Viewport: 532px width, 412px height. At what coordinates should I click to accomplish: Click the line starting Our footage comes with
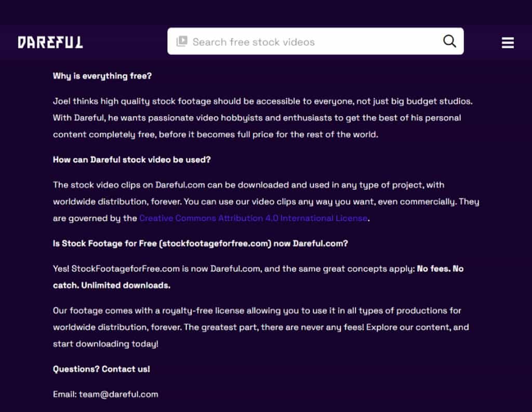[257, 311]
